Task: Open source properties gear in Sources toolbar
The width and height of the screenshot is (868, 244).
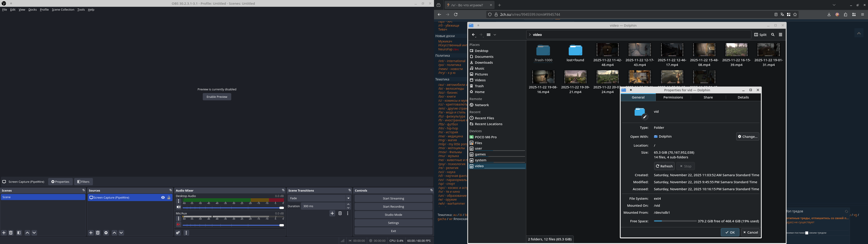Action: click(106, 233)
